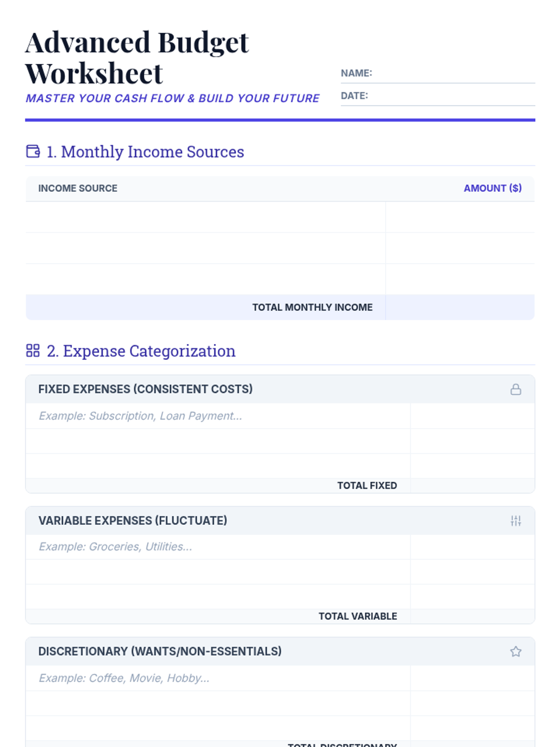Click the Total Monthly Income amount cell
This screenshot has width=560, height=747.
click(x=460, y=307)
